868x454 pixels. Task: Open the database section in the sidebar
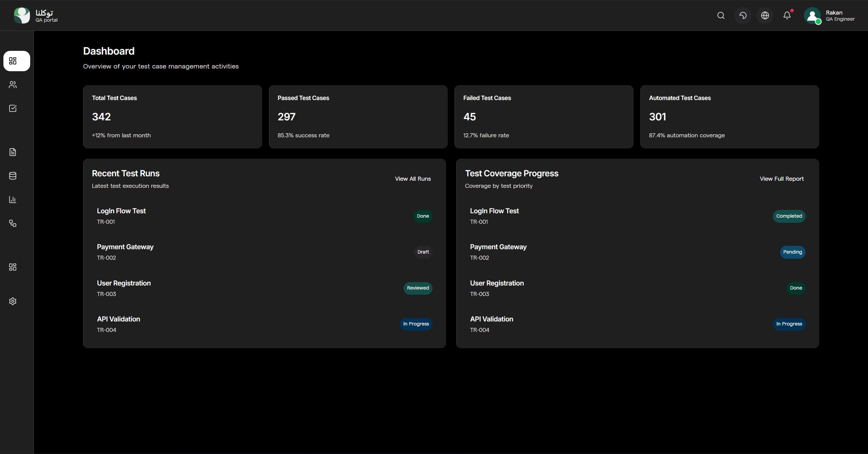coord(13,176)
